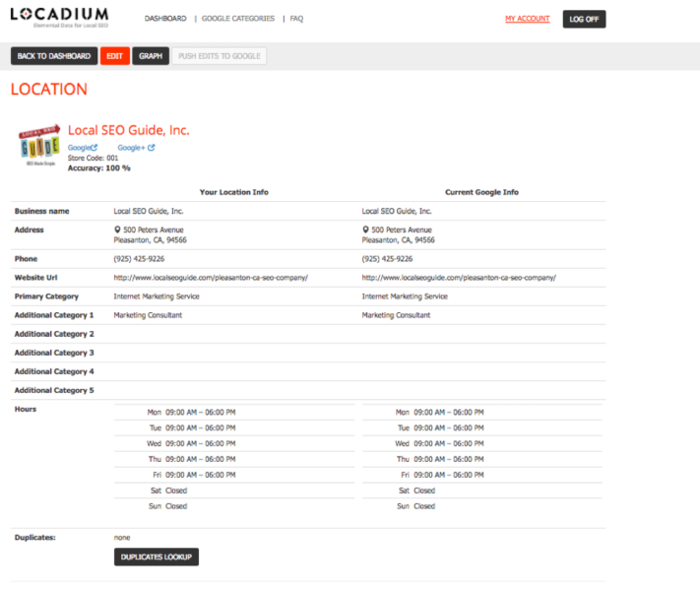Open Dashboard in top navigation

pyautogui.click(x=165, y=19)
